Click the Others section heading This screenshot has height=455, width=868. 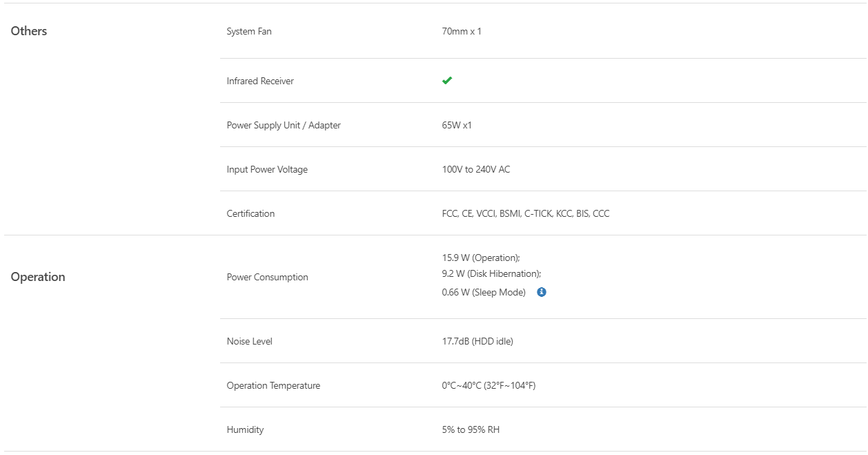(29, 31)
